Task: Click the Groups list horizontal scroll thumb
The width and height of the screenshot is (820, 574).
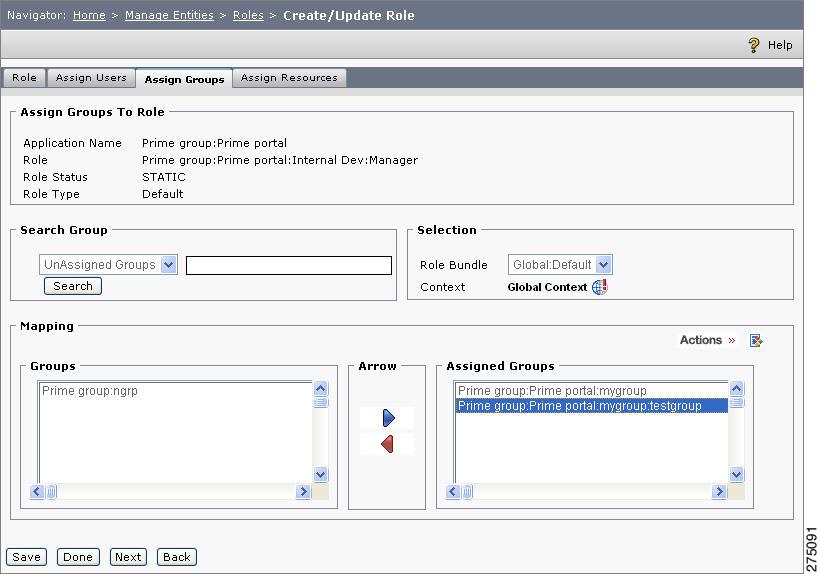Action: 51,491
